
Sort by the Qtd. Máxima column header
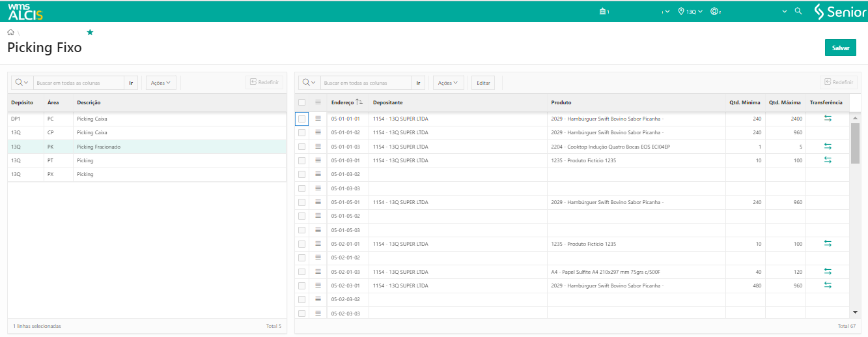[x=785, y=102]
